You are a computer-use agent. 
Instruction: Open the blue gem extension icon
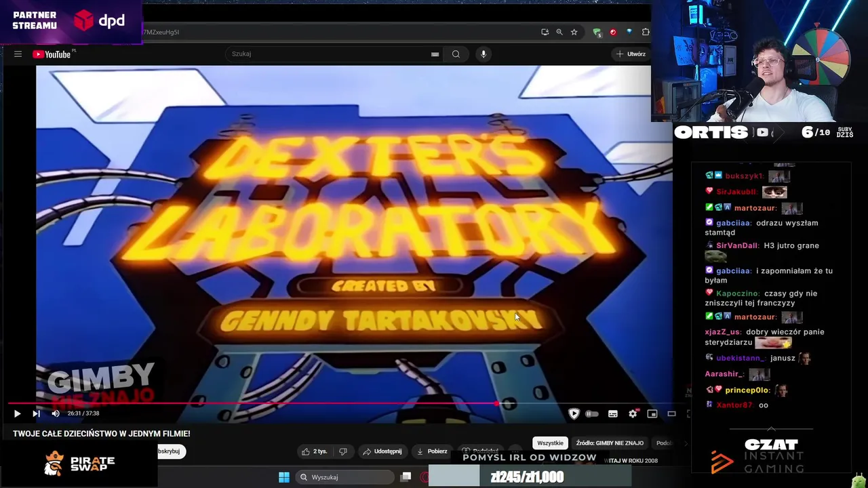point(629,32)
